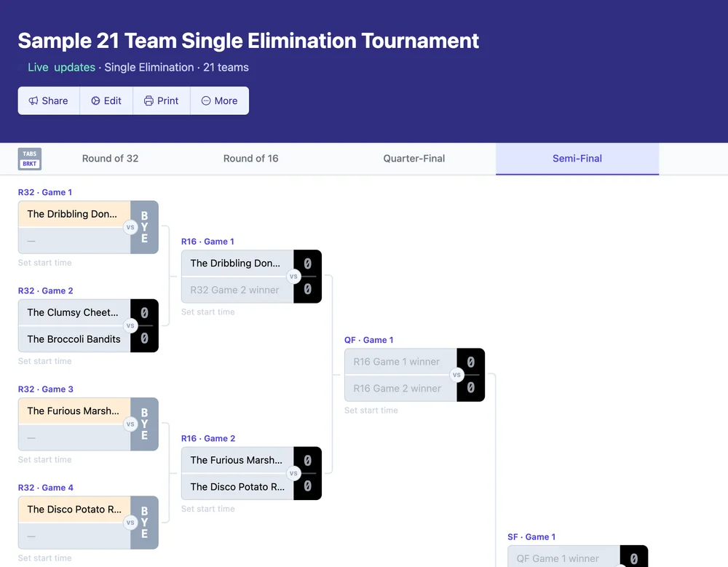
Task: Click the R32 · Game 4 heading
Action: pyautogui.click(x=46, y=487)
